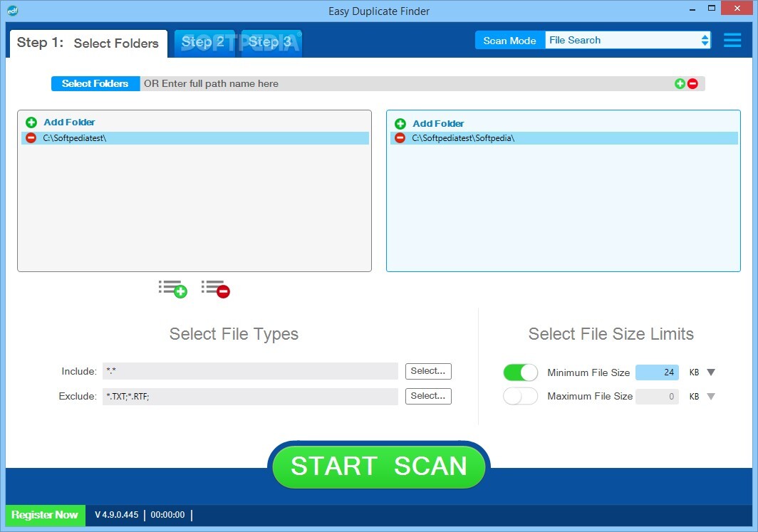Switch to Step 3 tab
Viewport: 758px width, 532px height.
coord(270,43)
